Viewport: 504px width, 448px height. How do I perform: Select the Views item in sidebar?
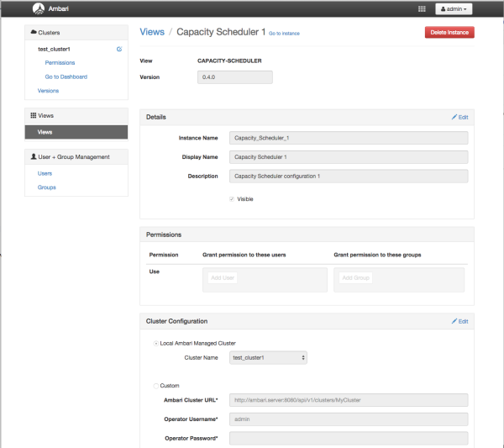76,132
